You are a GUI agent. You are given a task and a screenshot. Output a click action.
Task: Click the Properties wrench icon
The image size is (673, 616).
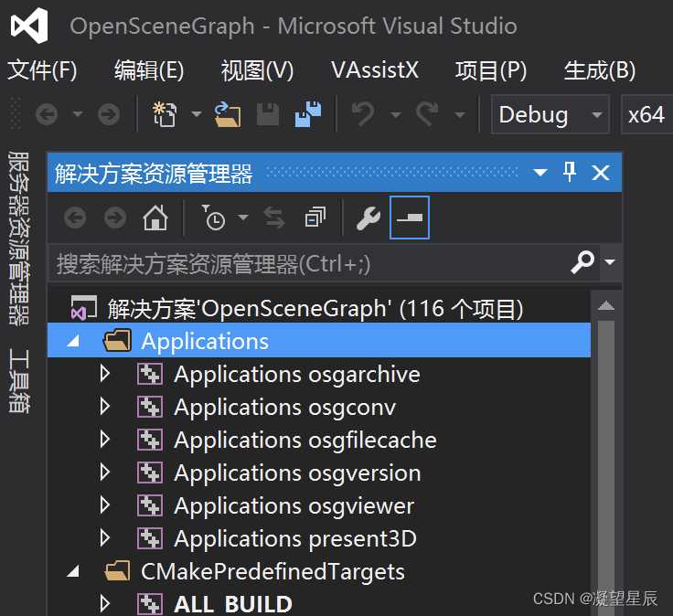[369, 218]
